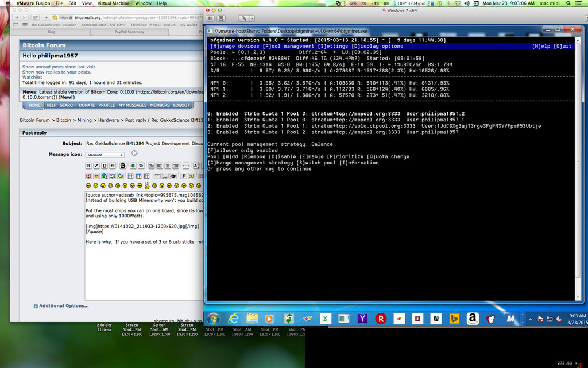This screenshot has height=368, width=588.
Task: Click bfgminer console window scrollbar
Action: [578, 168]
